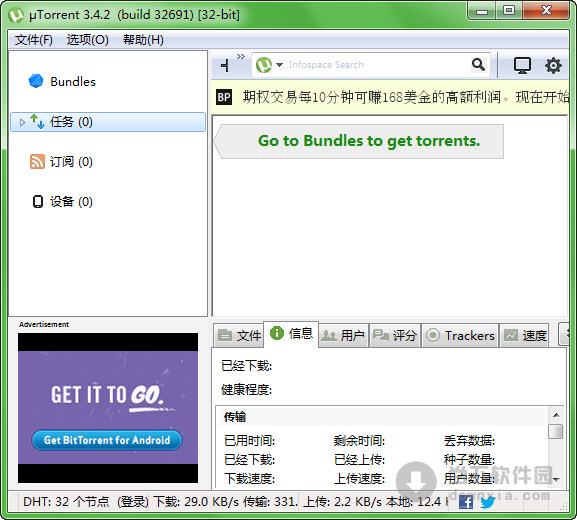Click the toolbar overflow chevron »

point(241,56)
